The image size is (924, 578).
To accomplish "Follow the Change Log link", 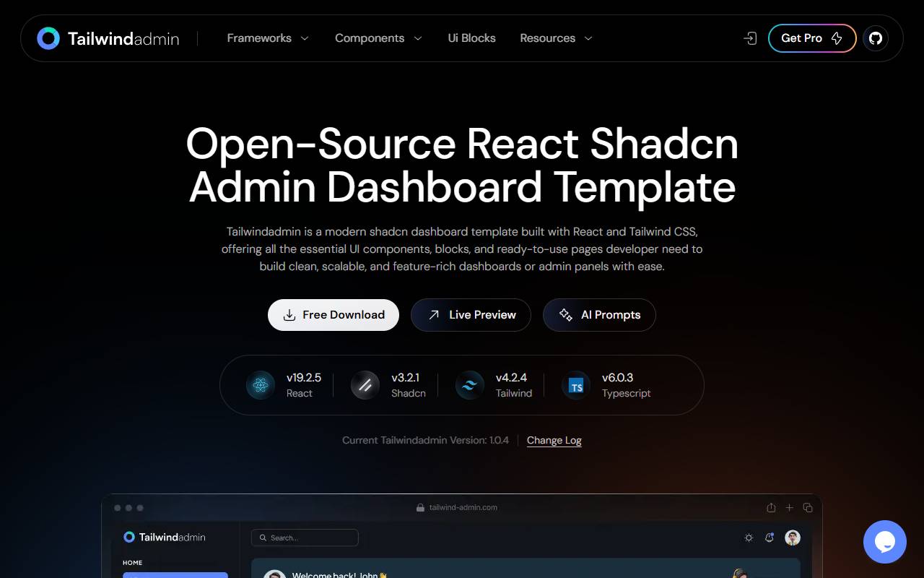I will click(x=554, y=440).
